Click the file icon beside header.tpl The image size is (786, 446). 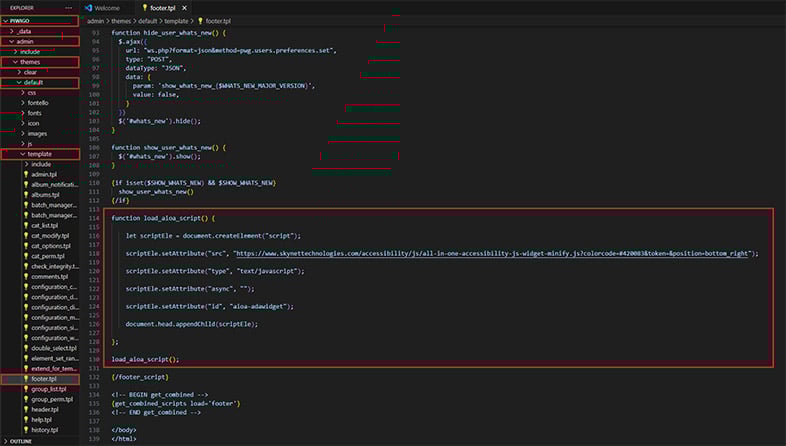click(x=27, y=409)
